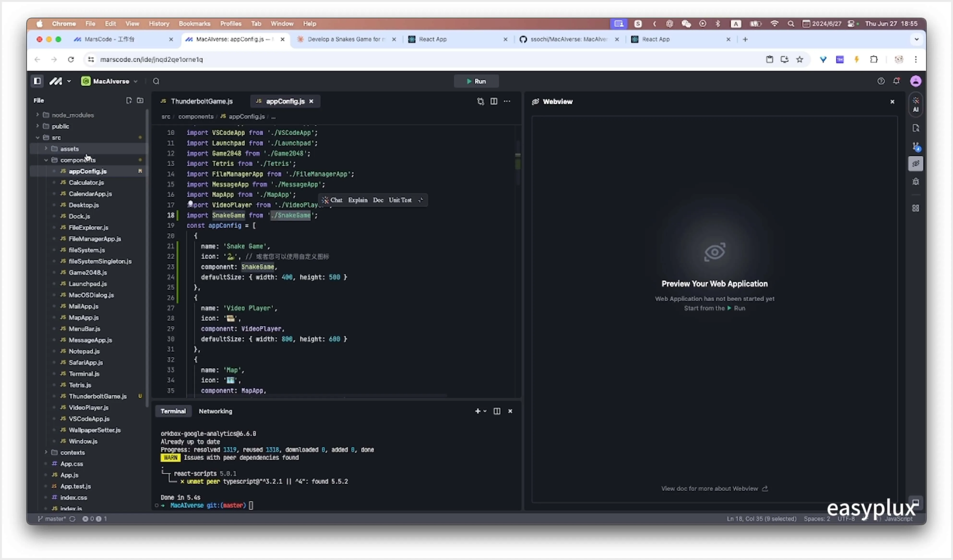Open Window.js in file tree
Image resolution: width=953 pixels, height=560 pixels.
(83, 441)
